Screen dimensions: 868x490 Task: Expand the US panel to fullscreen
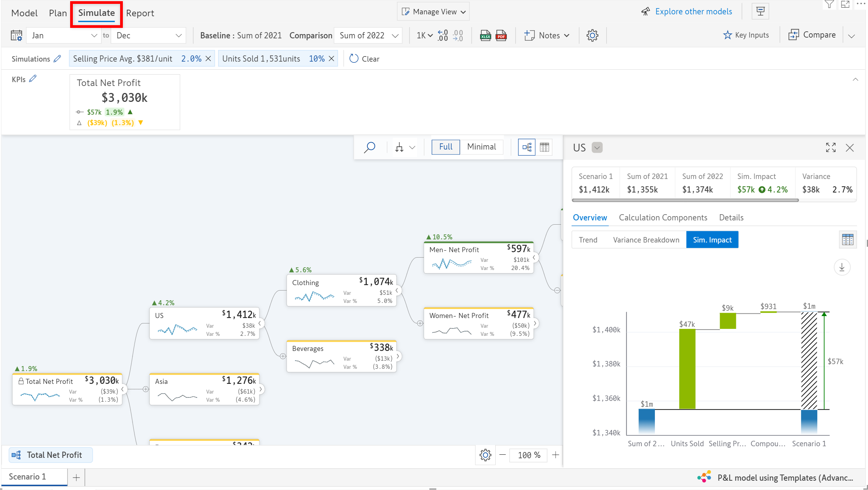(x=830, y=148)
